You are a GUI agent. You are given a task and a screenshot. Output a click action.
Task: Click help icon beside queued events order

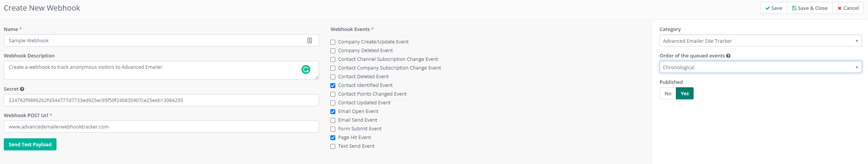pyautogui.click(x=728, y=56)
